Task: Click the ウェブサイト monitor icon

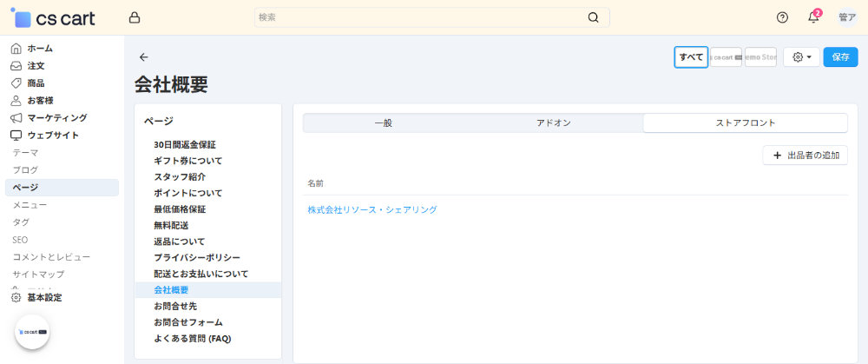Action: (x=16, y=136)
